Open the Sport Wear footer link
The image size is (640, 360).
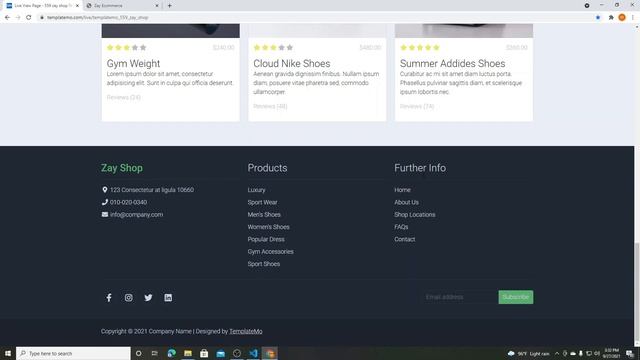262,202
